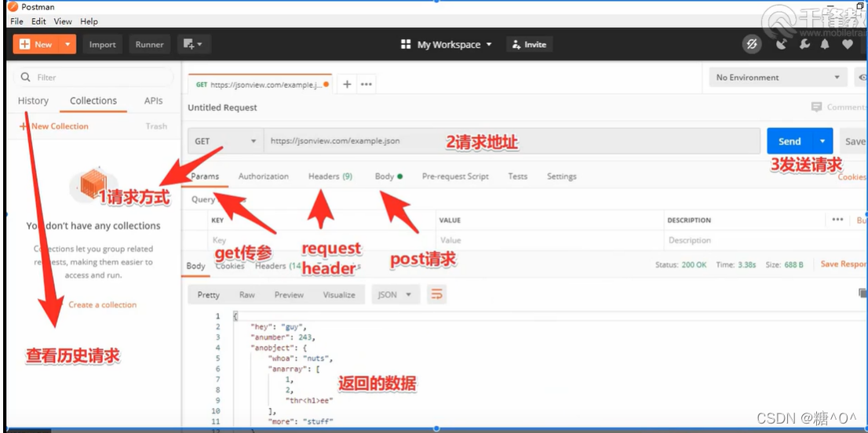The height and width of the screenshot is (433, 868).
Task: Open the View menu
Action: [63, 21]
